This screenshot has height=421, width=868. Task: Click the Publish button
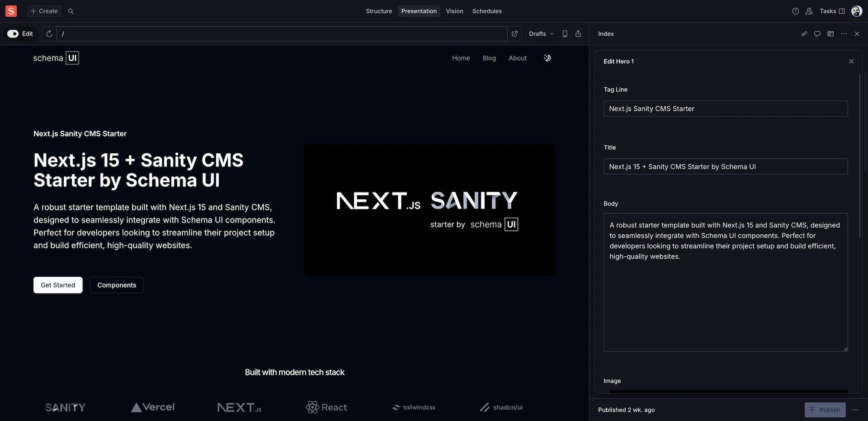coord(825,410)
